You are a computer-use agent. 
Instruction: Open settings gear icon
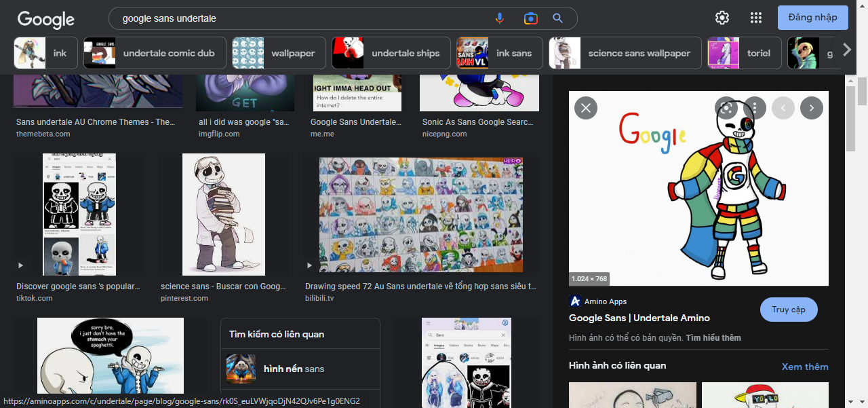click(722, 18)
